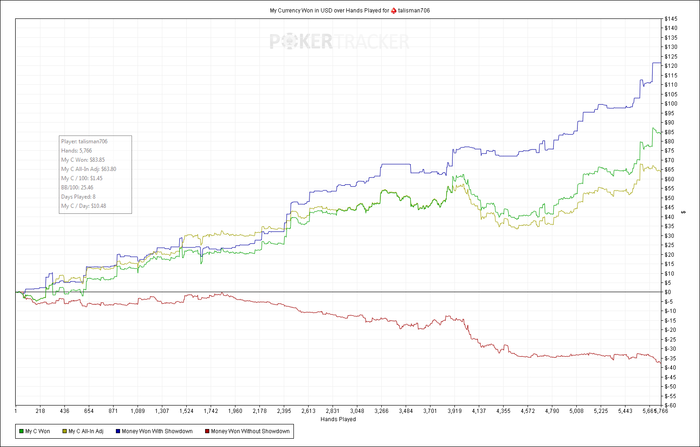This screenshot has height=447, width=700.
Task: Click the green My C Won legend swatch
Action: (x=22, y=431)
